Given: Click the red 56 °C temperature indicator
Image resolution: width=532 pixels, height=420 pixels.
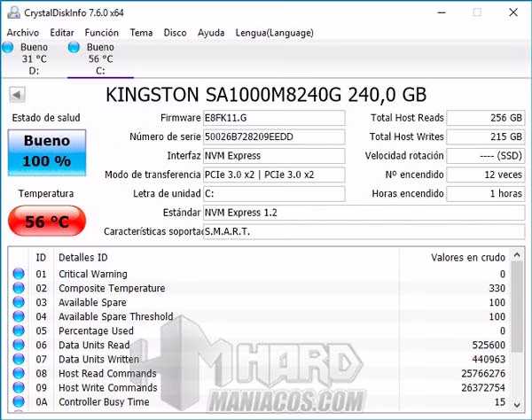Looking at the screenshot, I should (47, 222).
